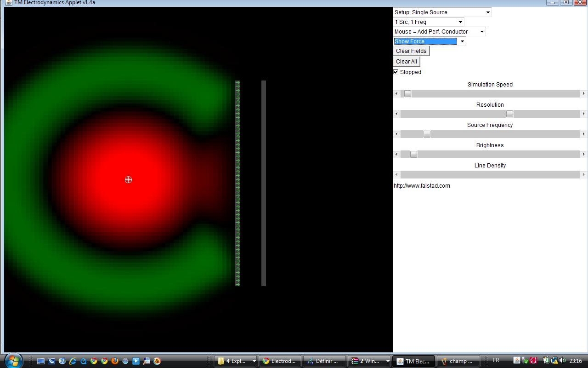The image size is (588, 368).
Task: Click the Line Density slider track
Action: [x=490, y=175]
